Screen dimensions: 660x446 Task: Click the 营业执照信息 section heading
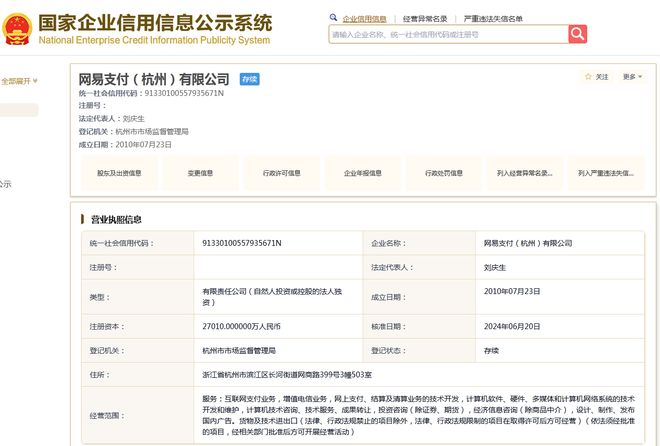tap(116, 219)
